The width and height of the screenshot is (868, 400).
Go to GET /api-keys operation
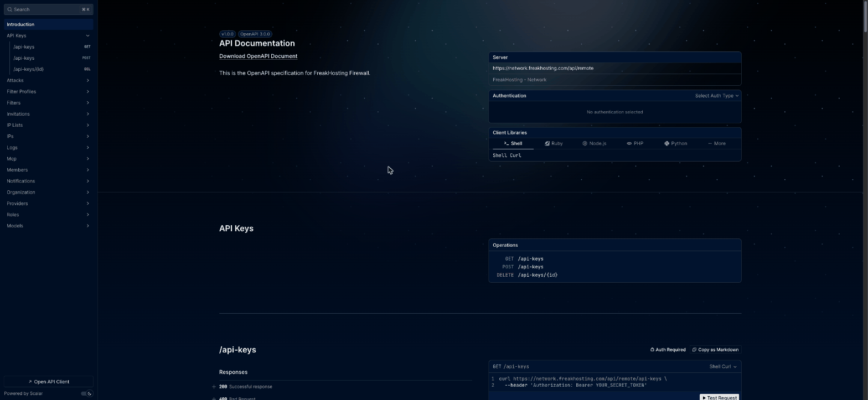pos(614,258)
